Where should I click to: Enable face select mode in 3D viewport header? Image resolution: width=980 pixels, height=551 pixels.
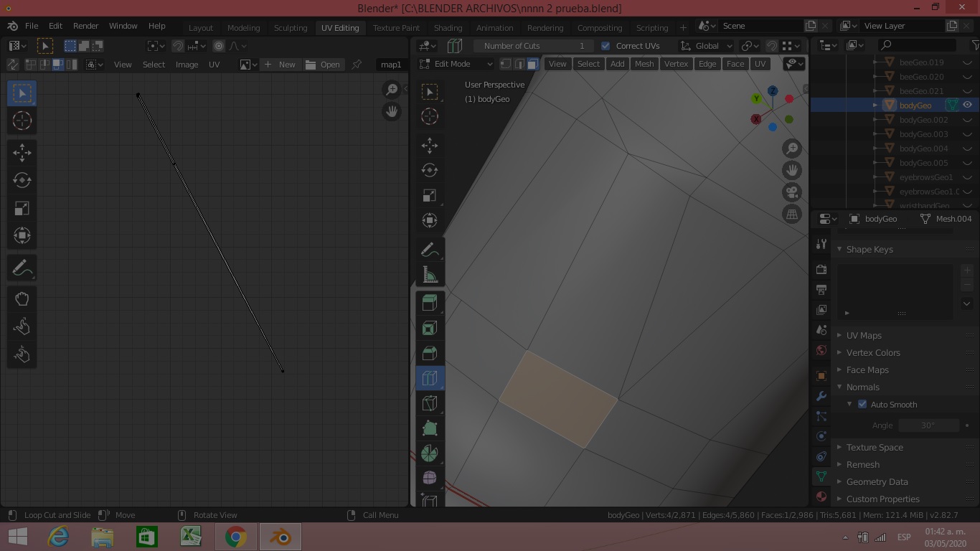(532, 64)
